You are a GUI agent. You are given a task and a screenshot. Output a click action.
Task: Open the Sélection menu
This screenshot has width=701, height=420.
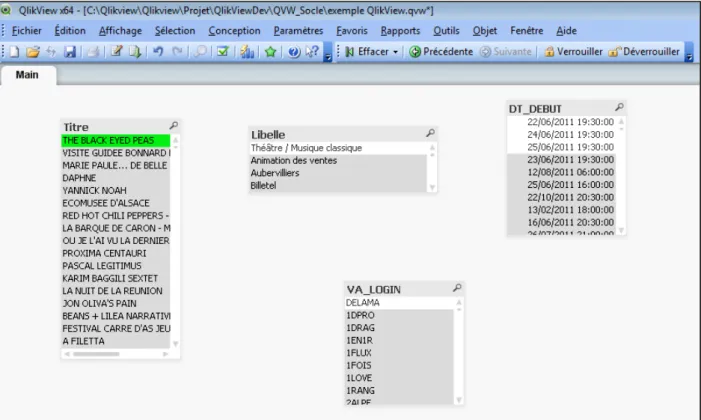click(x=175, y=31)
